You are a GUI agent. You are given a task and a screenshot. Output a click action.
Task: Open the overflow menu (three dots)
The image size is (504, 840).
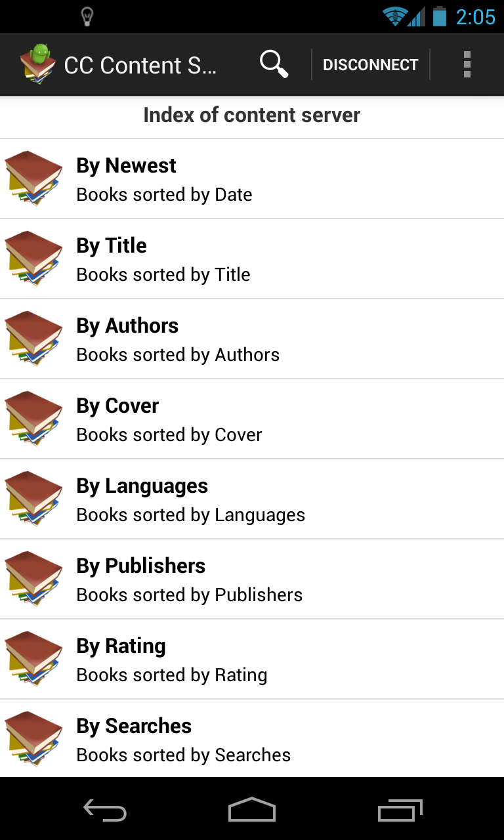[x=467, y=64]
